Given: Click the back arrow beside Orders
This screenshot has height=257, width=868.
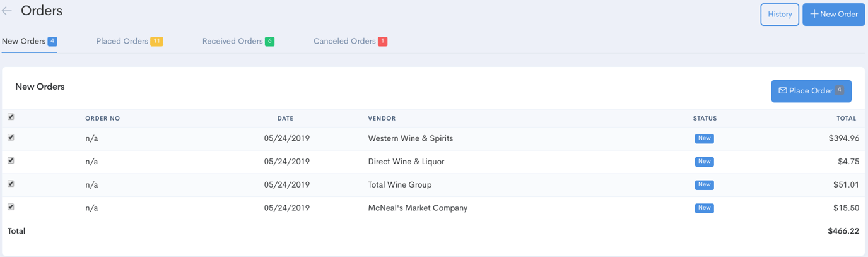Looking at the screenshot, I should click(x=7, y=11).
